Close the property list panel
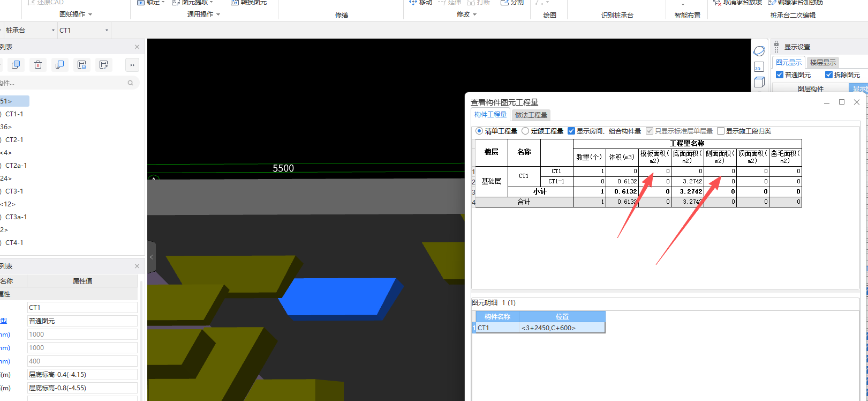Screen dimensions: 868x401 (x=137, y=266)
